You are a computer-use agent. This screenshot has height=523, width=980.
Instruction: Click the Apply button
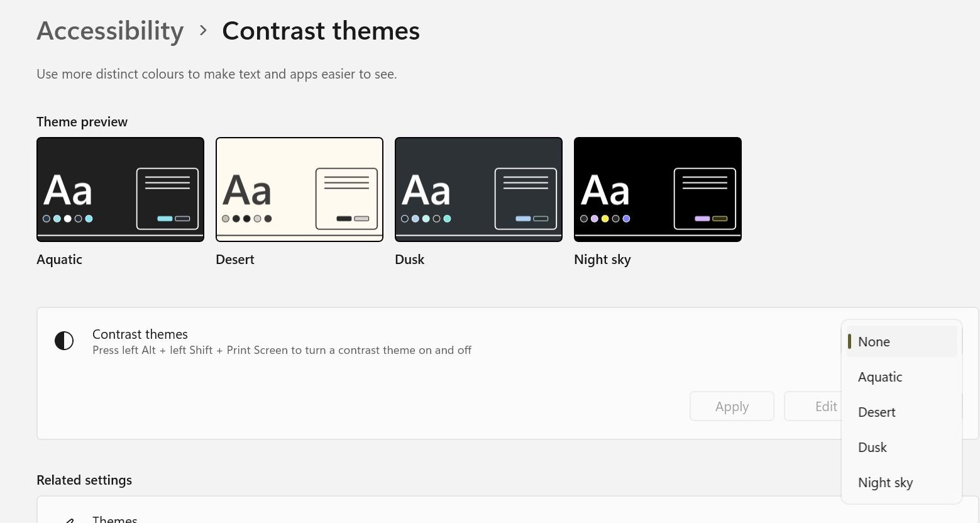point(732,406)
